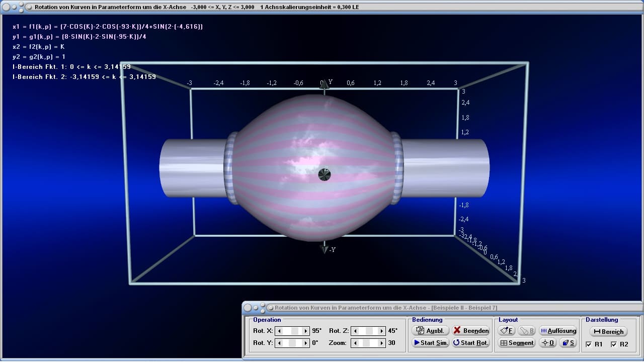Image resolution: width=644 pixels, height=362 pixels.
Task: Click the Ausbl. hide-panel button
Action: [x=430, y=330]
